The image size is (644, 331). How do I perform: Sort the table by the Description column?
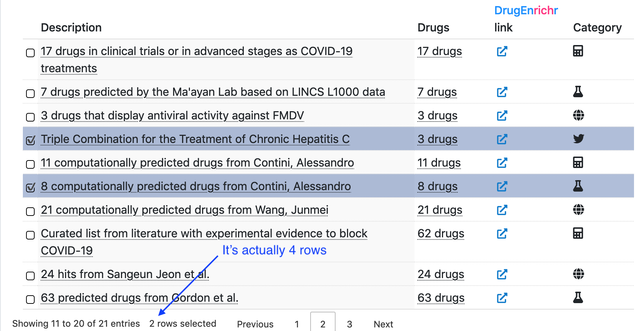pyautogui.click(x=71, y=27)
